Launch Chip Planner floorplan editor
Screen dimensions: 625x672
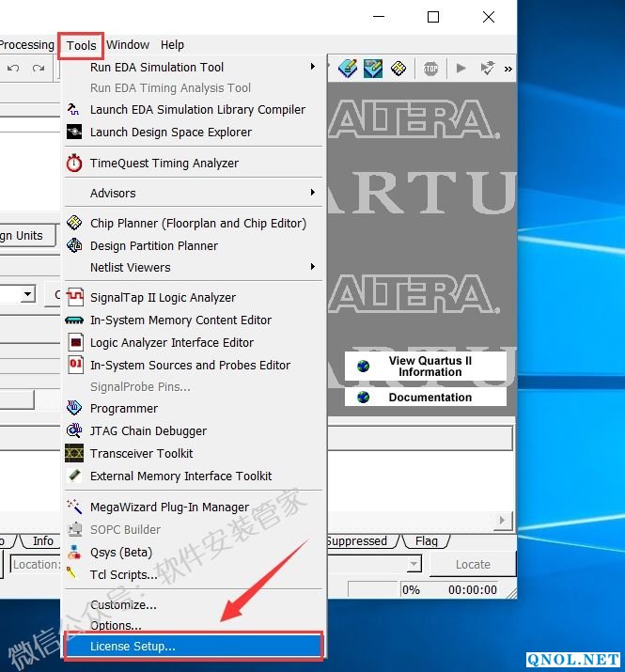tap(197, 223)
